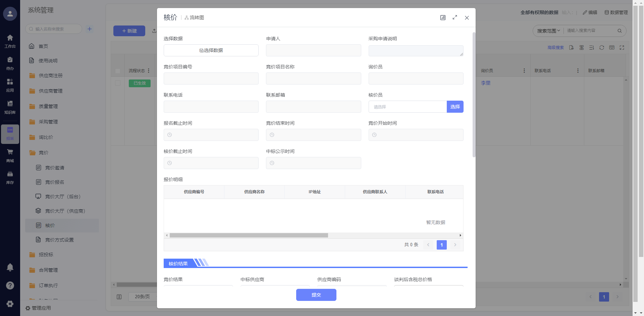Open the 待办 sidebar icon

10,63
